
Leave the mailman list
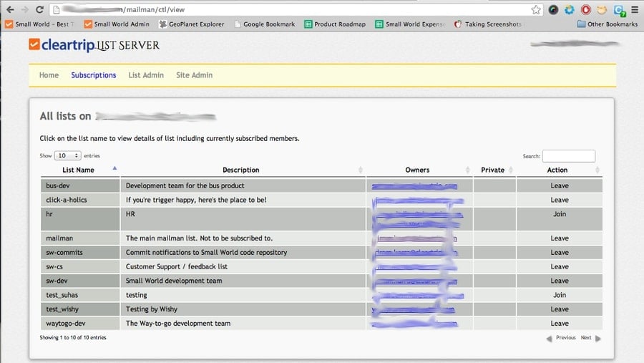pyautogui.click(x=560, y=238)
